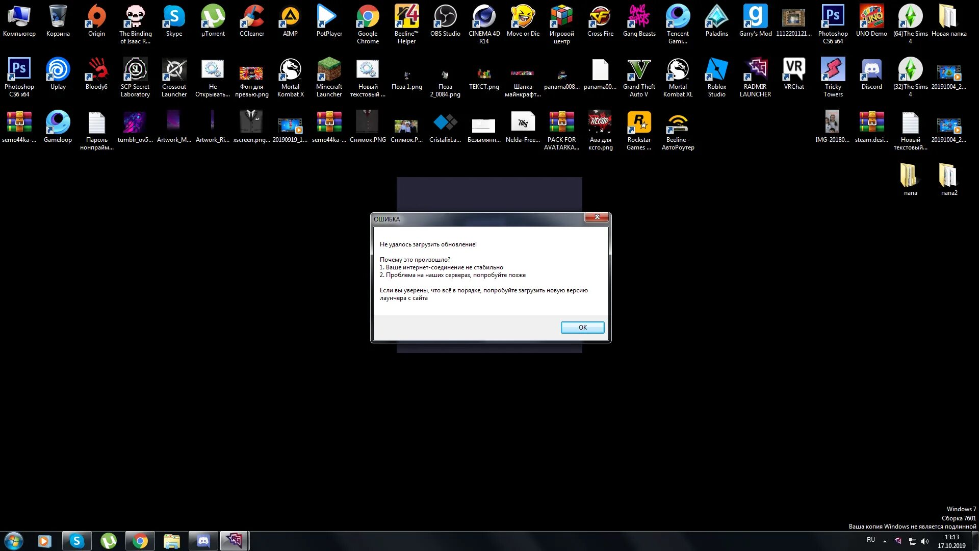Viewport: 980px width, 551px height.
Task: Open Windows Start menu
Action: tap(12, 541)
